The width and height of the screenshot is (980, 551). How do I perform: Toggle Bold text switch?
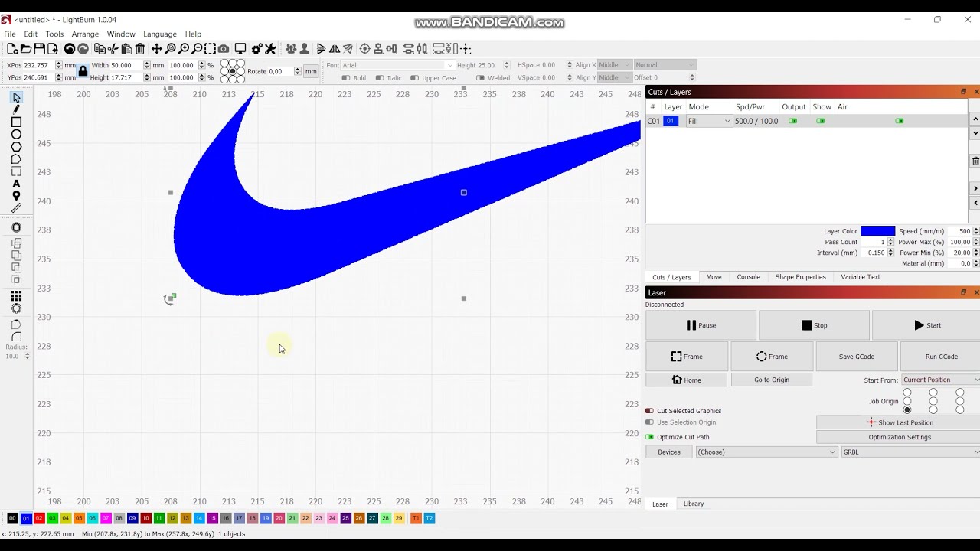tap(346, 78)
